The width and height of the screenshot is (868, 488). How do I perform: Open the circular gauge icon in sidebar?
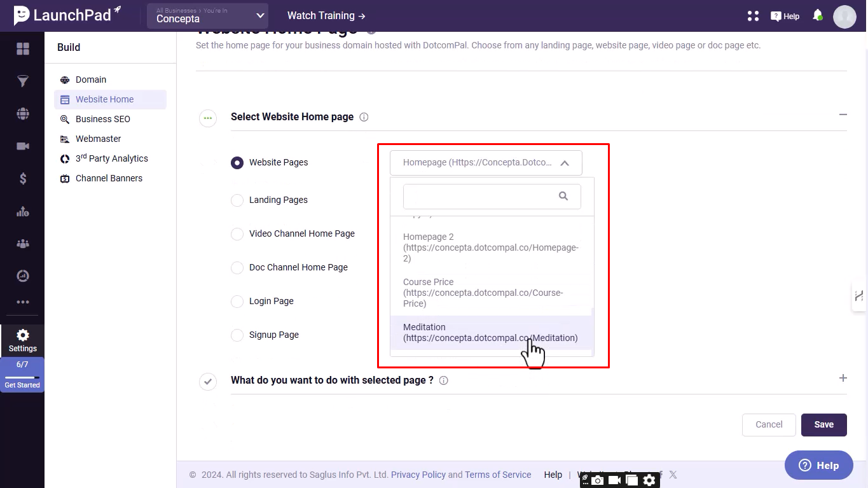(x=23, y=276)
